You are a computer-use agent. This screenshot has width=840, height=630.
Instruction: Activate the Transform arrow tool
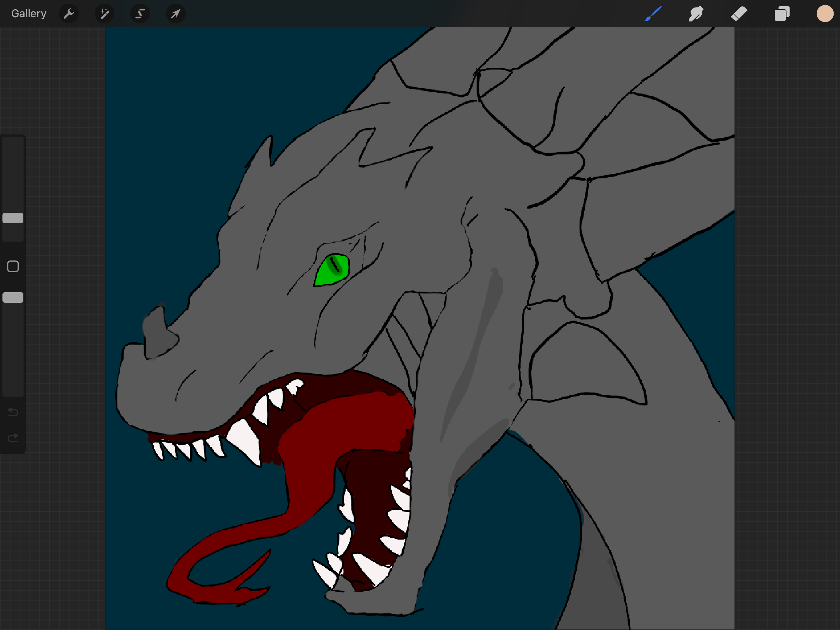[x=176, y=14]
